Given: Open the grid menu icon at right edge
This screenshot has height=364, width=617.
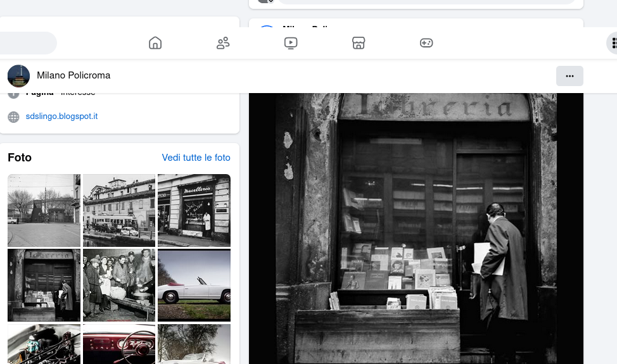Looking at the screenshot, I should pos(612,43).
